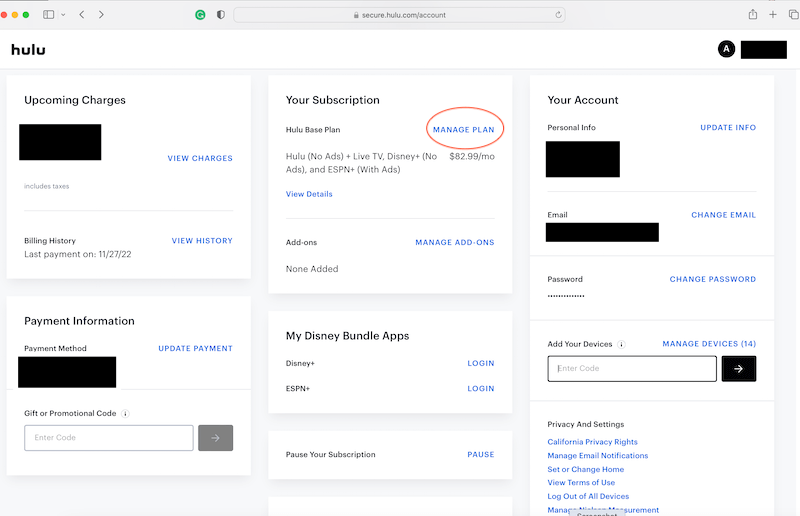
Task: Pause your subscription link
Action: (481, 454)
